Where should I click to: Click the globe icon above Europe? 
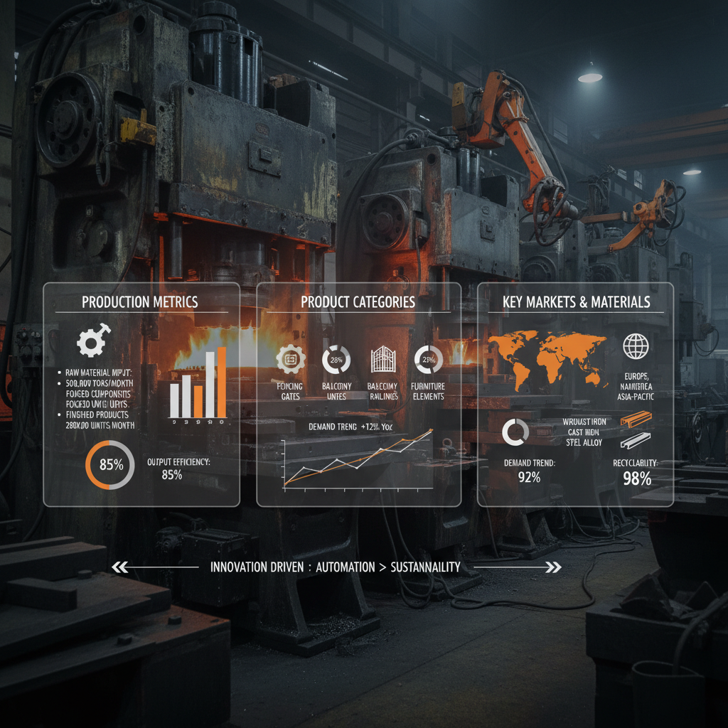coord(635,346)
